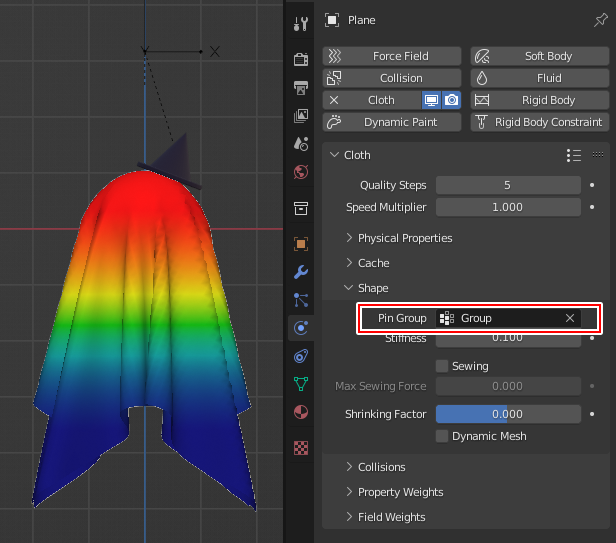Toggle the Sewing checkbox
The height and width of the screenshot is (543, 616).
442,366
